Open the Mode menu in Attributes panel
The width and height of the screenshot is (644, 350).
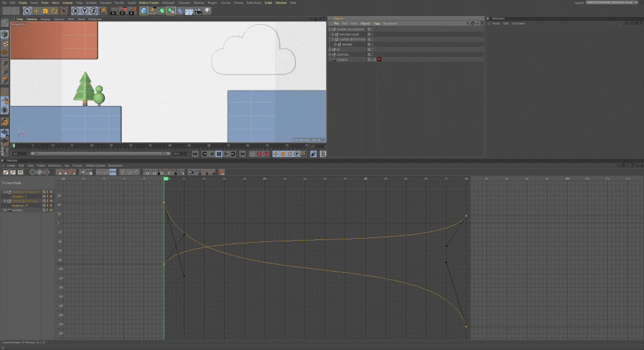click(x=496, y=23)
